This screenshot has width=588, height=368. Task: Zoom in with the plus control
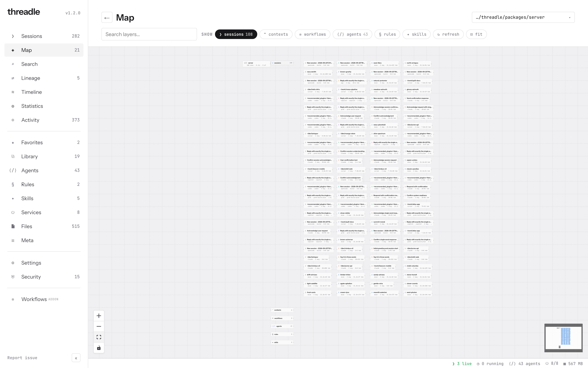point(99,316)
